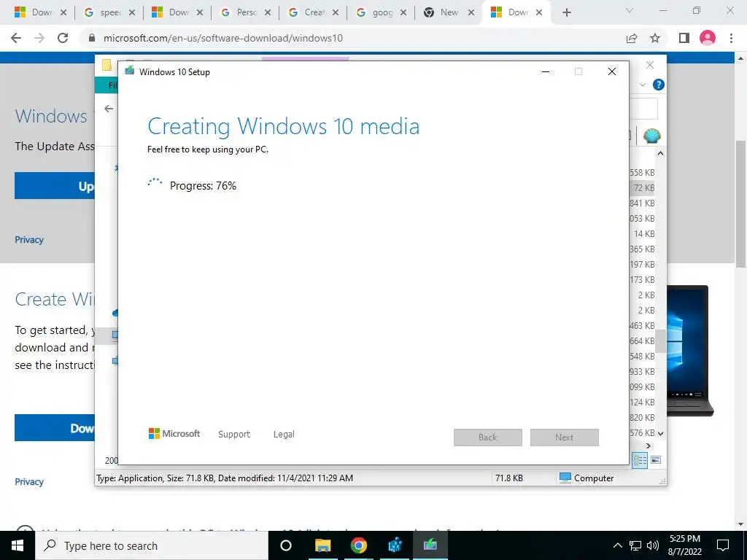Click the greyed Next button in Setup

pos(564,437)
